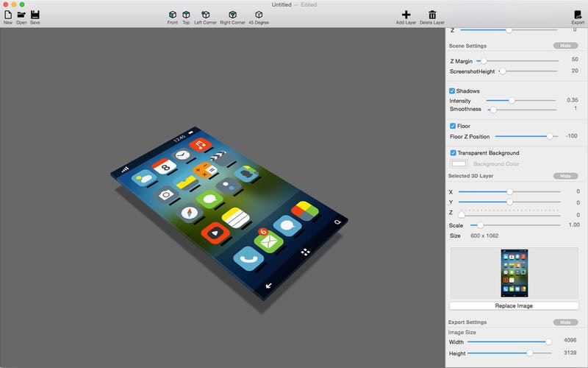Adjust the export Height slider

[x=509, y=353]
